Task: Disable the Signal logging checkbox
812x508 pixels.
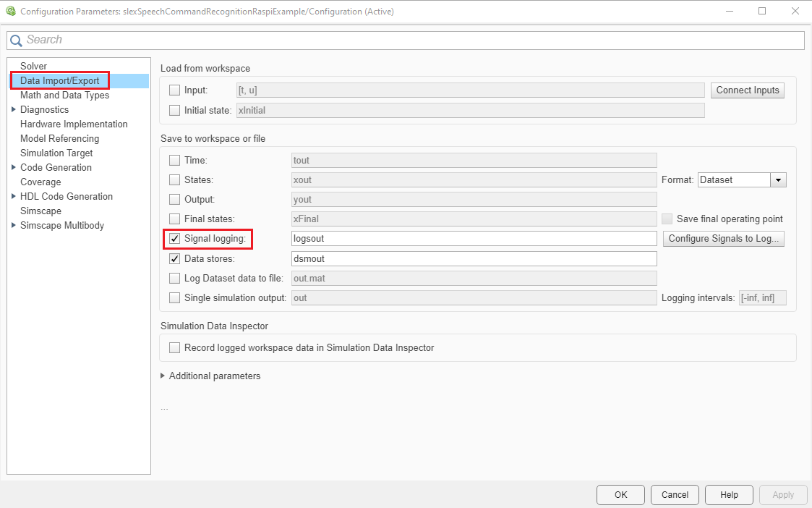Action: 174,239
